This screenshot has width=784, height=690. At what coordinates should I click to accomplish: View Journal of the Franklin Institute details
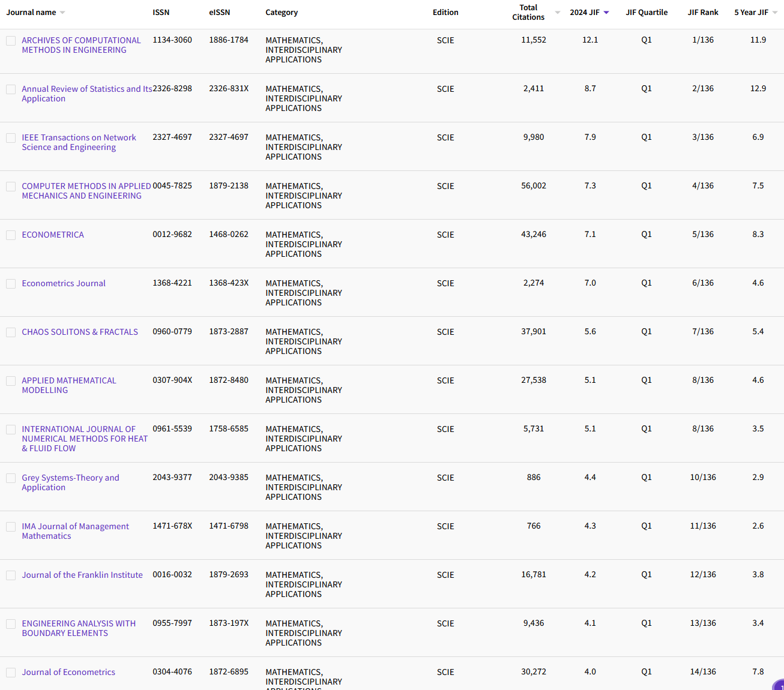[82, 575]
